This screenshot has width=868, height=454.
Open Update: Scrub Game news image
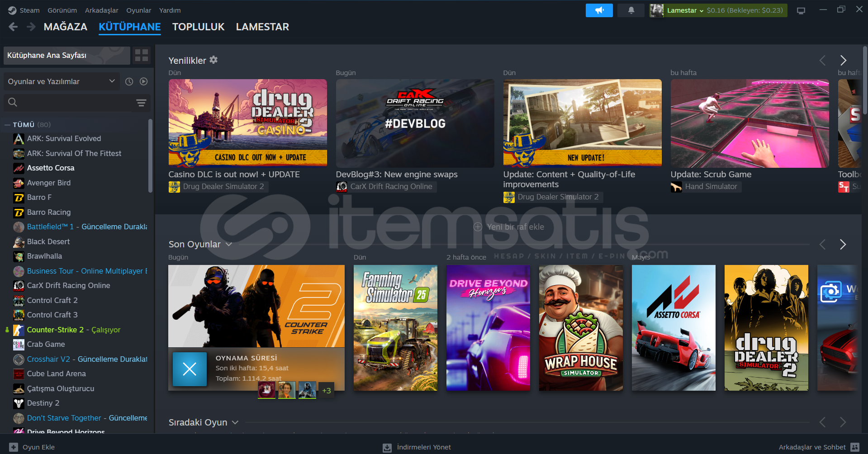pyautogui.click(x=749, y=123)
